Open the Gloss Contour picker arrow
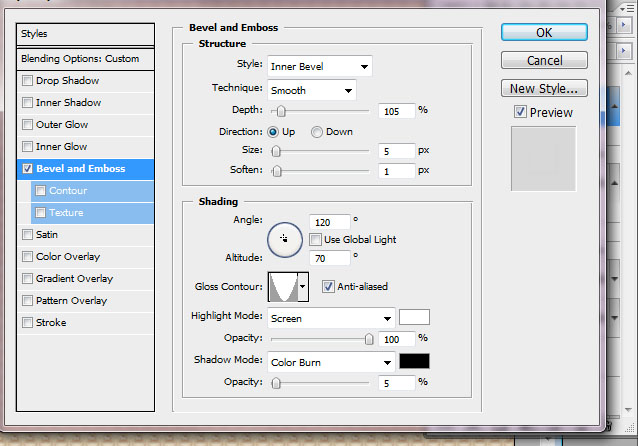This screenshot has height=446, width=638. [302, 288]
